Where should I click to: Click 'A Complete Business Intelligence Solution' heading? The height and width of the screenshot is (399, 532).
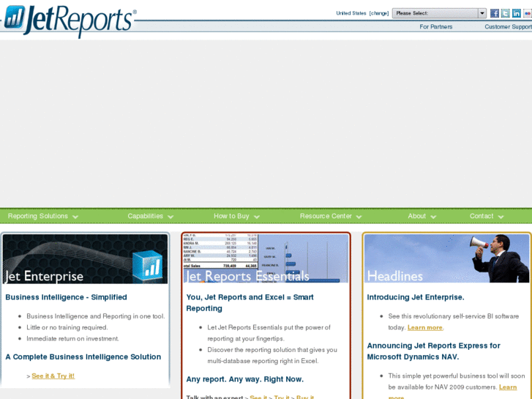[83, 357]
